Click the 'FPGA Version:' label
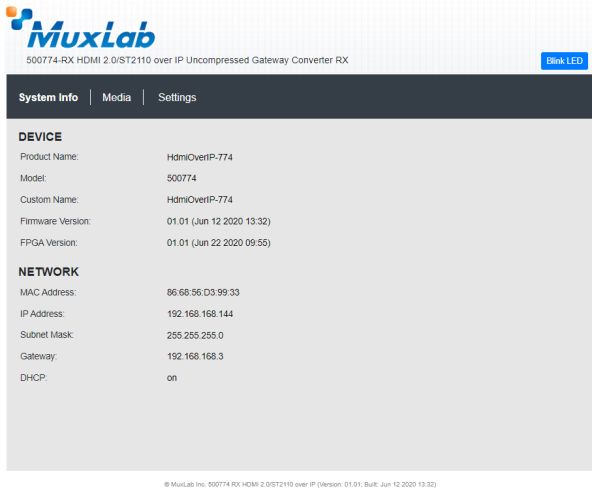 [48, 243]
